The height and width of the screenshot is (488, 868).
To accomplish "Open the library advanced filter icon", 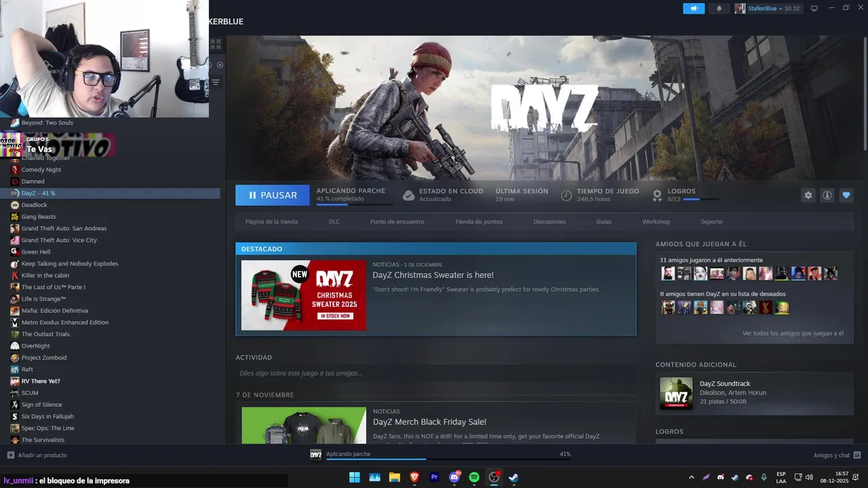I will (216, 82).
